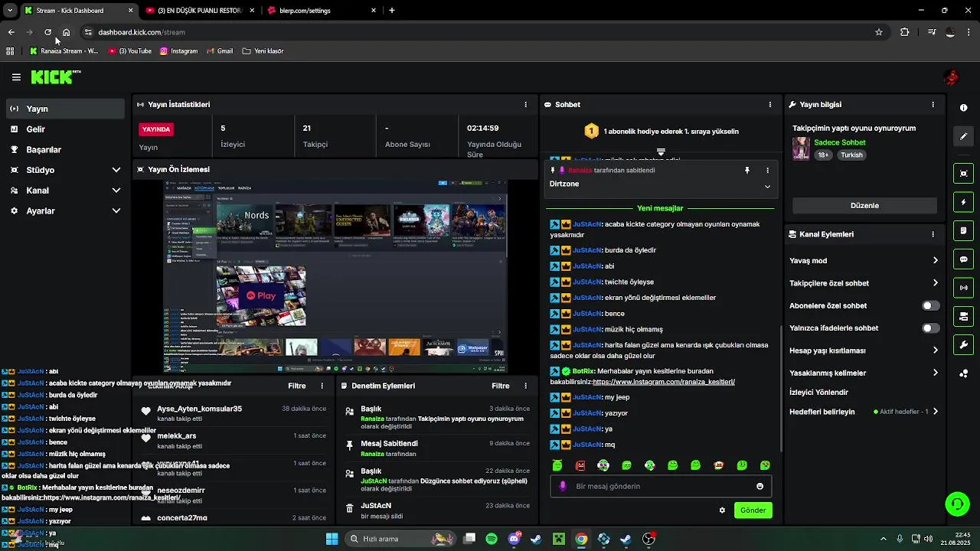This screenshot has height=551, width=980.
Task: Insert the first green emote in chat row
Action: 557,465
